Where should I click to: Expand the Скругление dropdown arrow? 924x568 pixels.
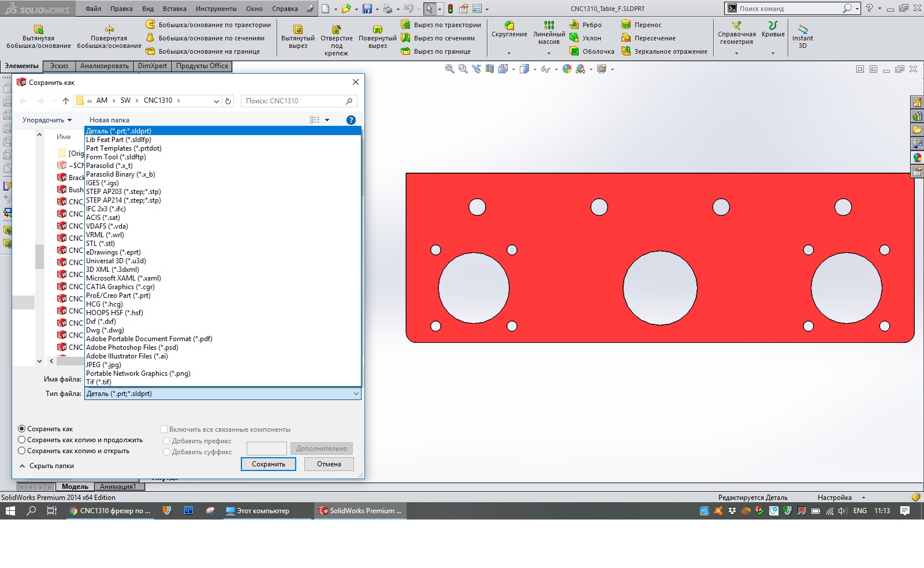(x=509, y=53)
